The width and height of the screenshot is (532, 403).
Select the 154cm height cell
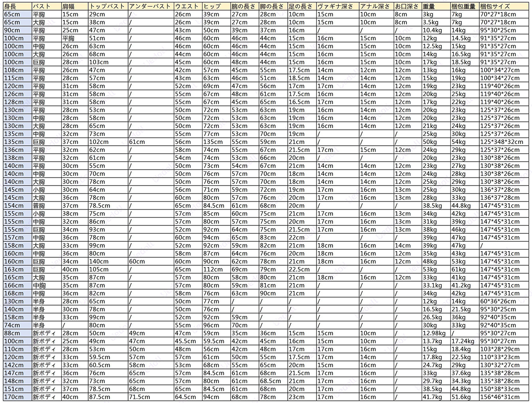17,205
